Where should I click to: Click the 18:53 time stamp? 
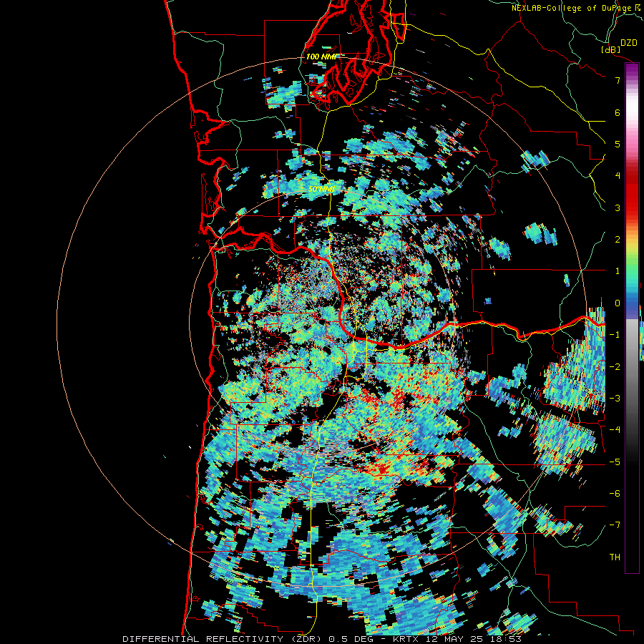506,639
